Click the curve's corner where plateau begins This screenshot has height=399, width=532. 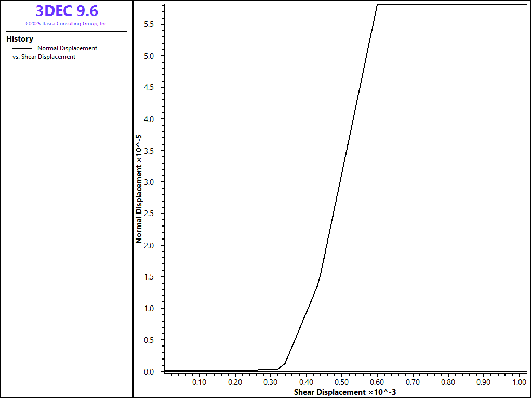click(377, 4)
